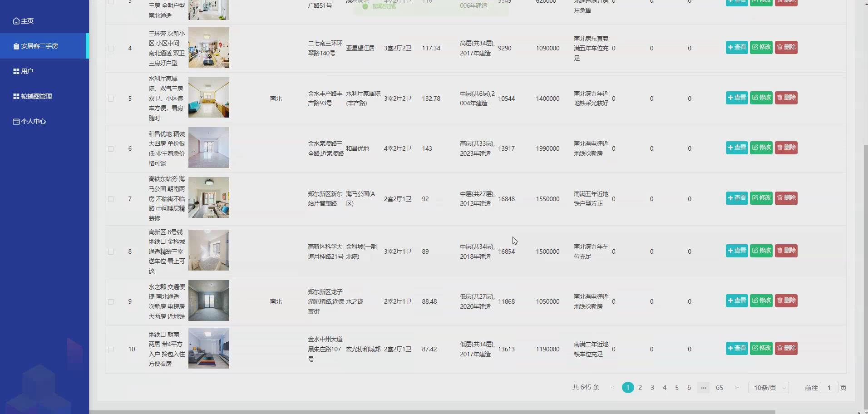Viewport: 868px width, 414px height.
Task: Open the row 6 property photo
Action: tap(209, 148)
